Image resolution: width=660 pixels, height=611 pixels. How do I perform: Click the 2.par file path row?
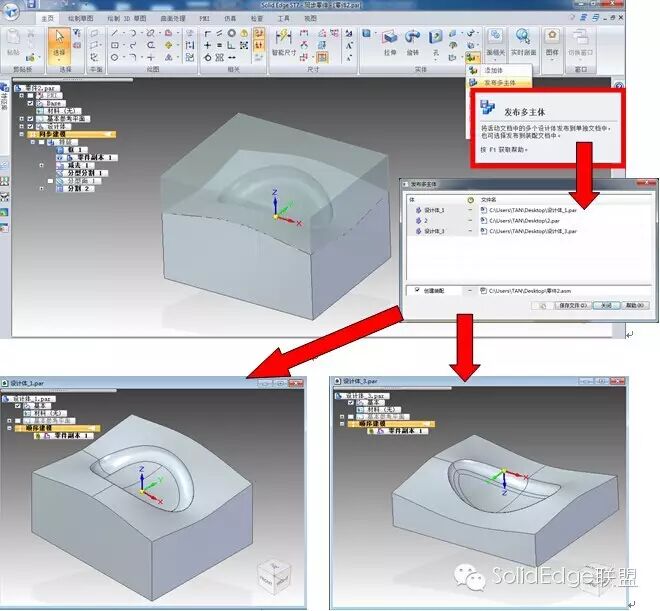[x=524, y=220]
